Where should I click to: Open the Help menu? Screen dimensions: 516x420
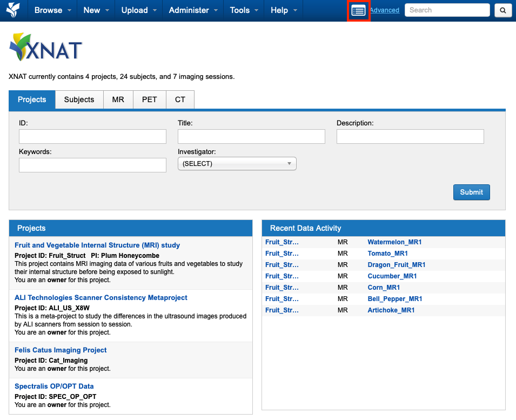coord(284,10)
